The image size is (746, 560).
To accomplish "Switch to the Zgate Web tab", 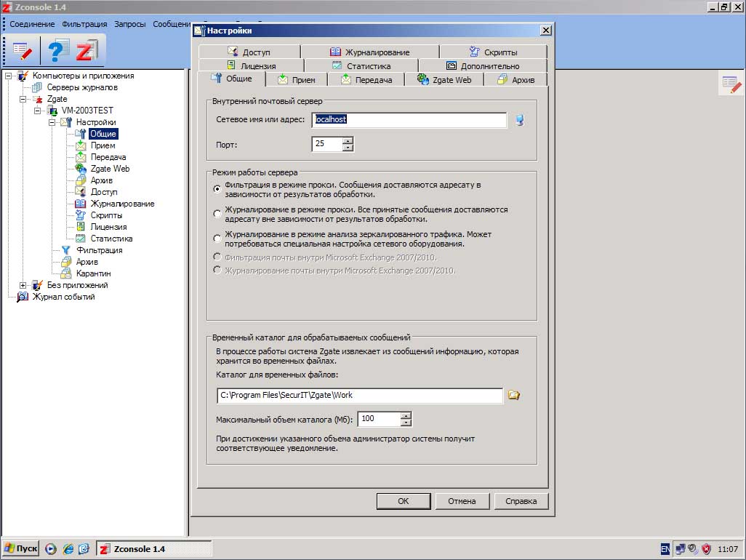I will coord(444,80).
